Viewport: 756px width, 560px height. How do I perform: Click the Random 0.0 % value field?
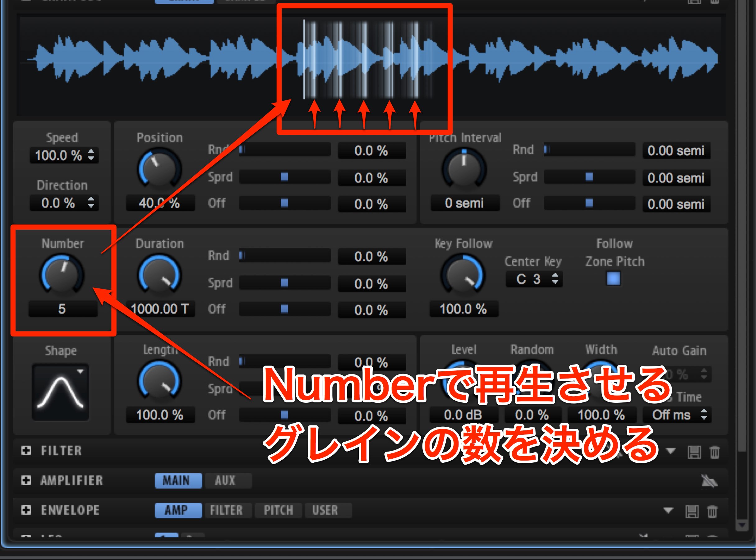pos(532,415)
